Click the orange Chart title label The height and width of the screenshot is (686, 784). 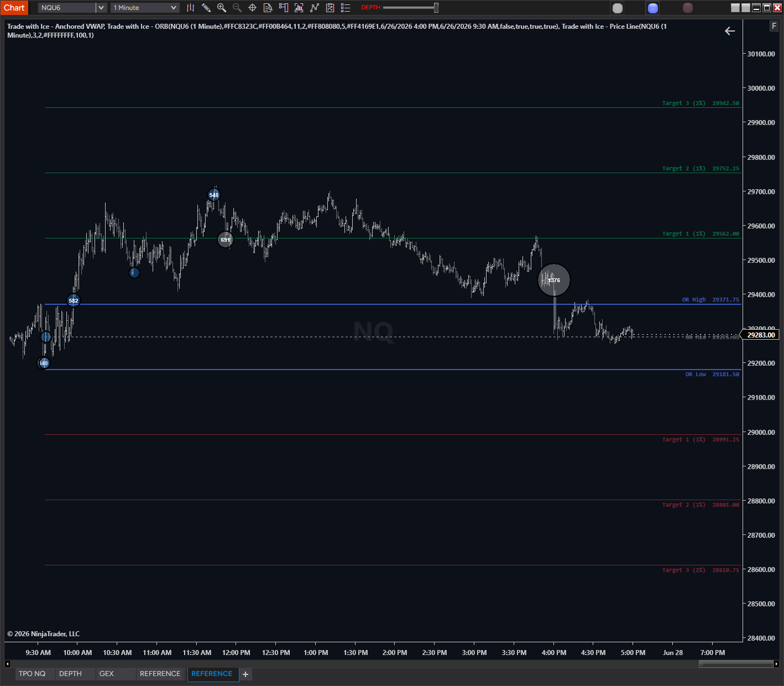(x=14, y=8)
